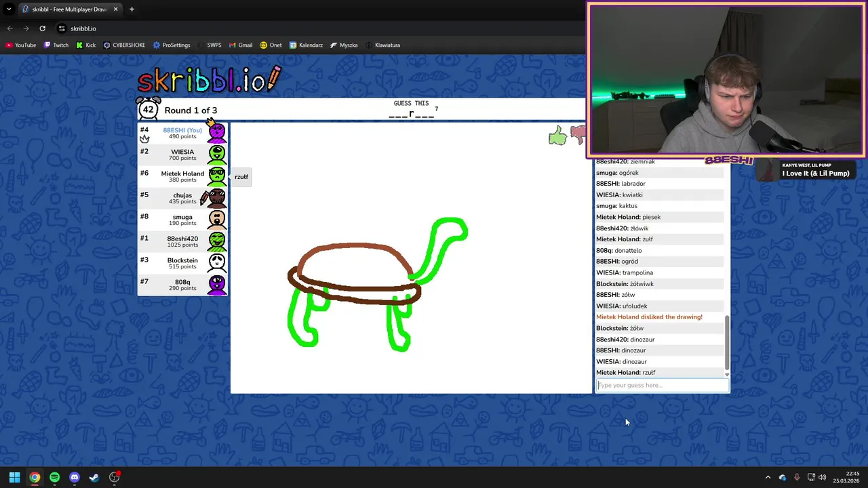Click 'Mietek Holand disliked the drawing!' message
868x488 pixels.
point(649,317)
